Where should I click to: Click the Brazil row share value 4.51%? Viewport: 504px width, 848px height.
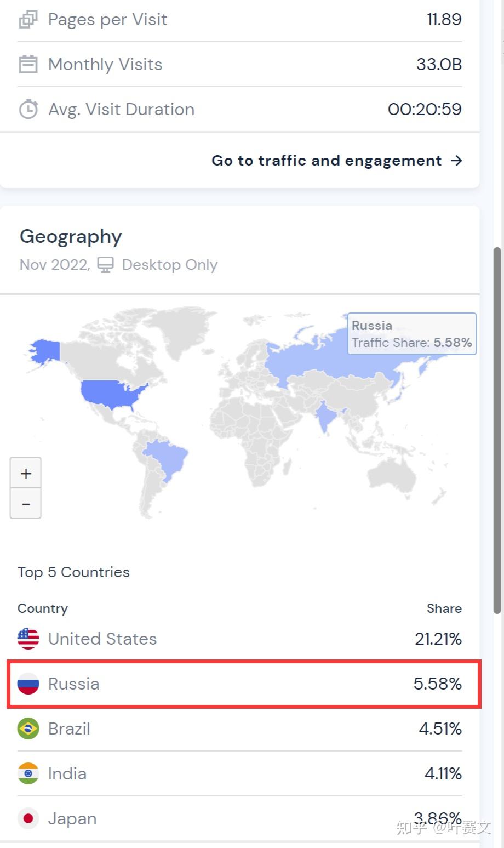[440, 729]
